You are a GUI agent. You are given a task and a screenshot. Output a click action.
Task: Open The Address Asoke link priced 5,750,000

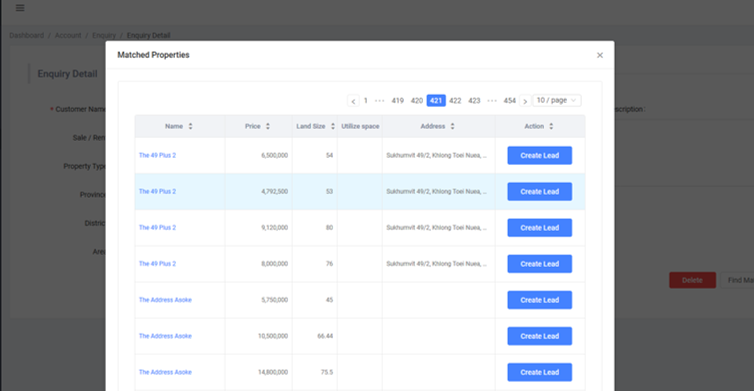(x=165, y=300)
